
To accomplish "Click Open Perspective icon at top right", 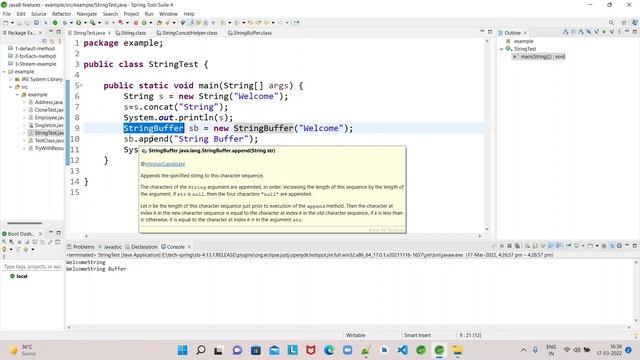I will pyautogui.click(x=624, y=22).
